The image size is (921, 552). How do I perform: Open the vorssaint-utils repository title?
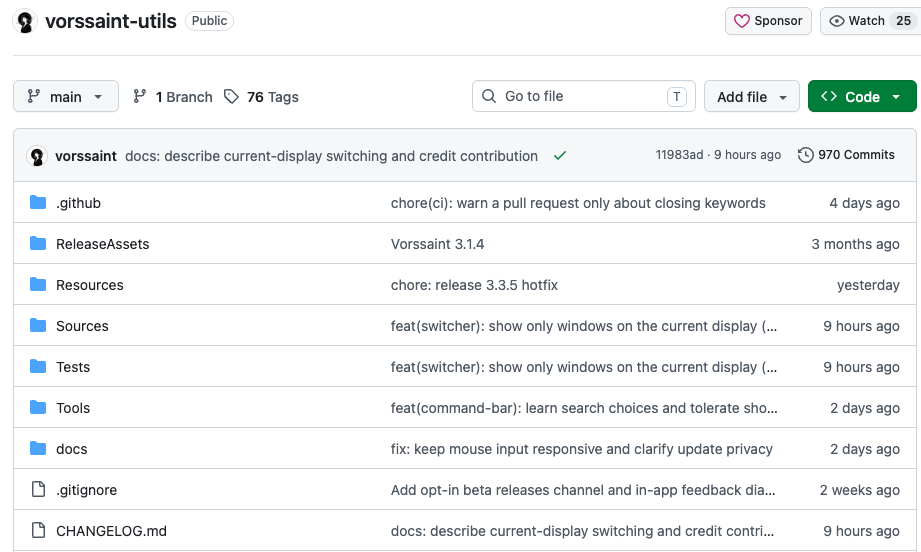(x=111, y=21)
